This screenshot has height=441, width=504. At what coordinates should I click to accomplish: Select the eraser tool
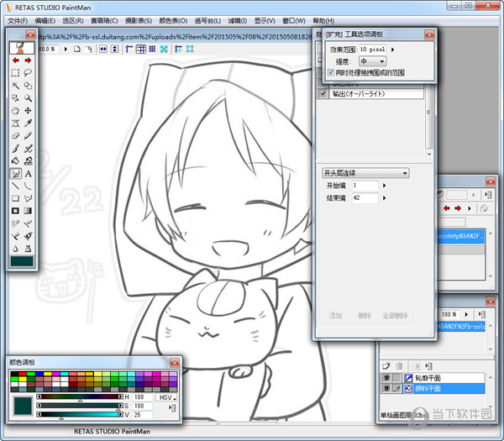pyautogui.click(x=15, y=135)
